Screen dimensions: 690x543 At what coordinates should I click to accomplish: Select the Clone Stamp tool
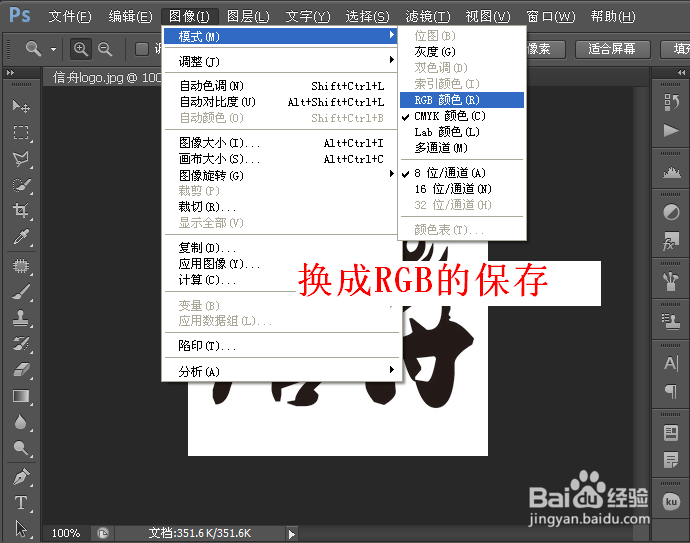21,318
